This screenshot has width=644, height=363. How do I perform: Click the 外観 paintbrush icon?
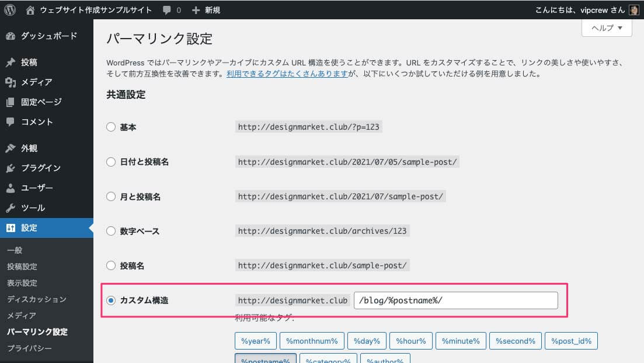tap(11, 148)
